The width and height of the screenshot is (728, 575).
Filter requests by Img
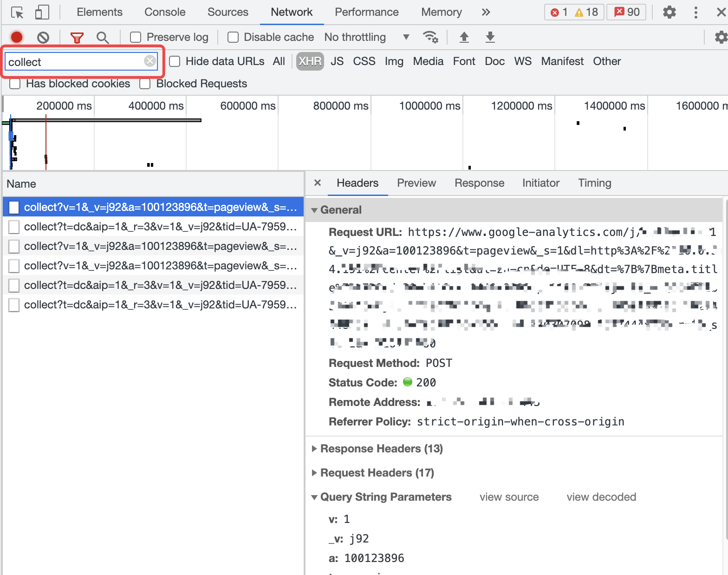(x=394, y=61)
